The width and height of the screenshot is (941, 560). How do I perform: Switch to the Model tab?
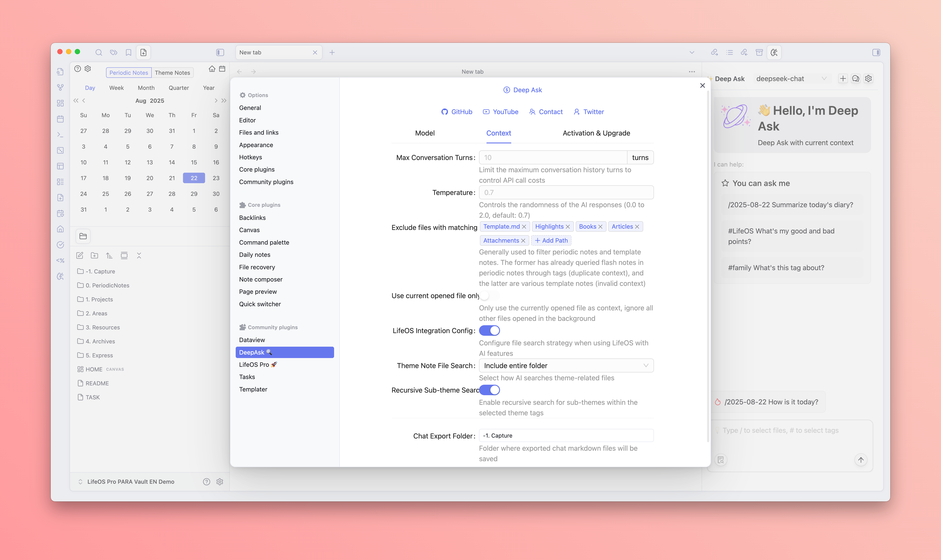click(425, 133)
